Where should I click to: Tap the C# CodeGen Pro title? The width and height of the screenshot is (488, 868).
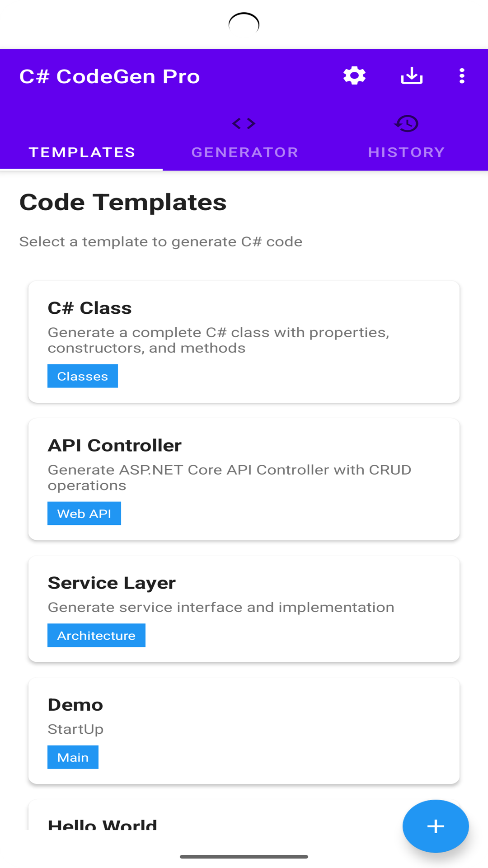(x=110, y=76)
